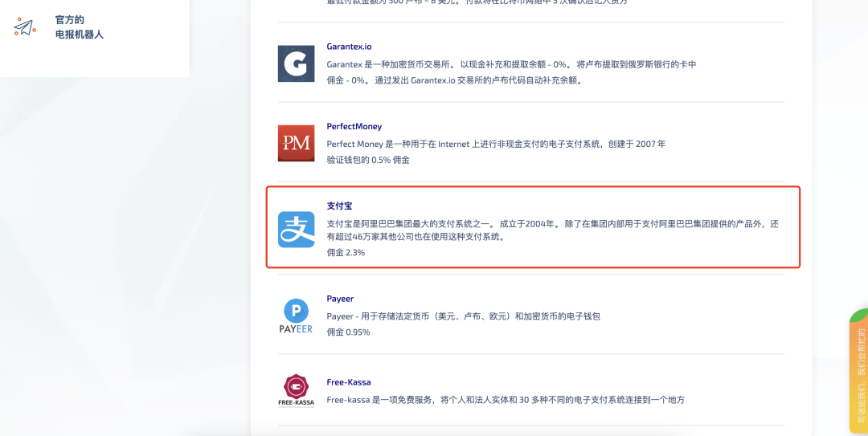Click the 佣金 2.3% text

(x=346, y=252)
